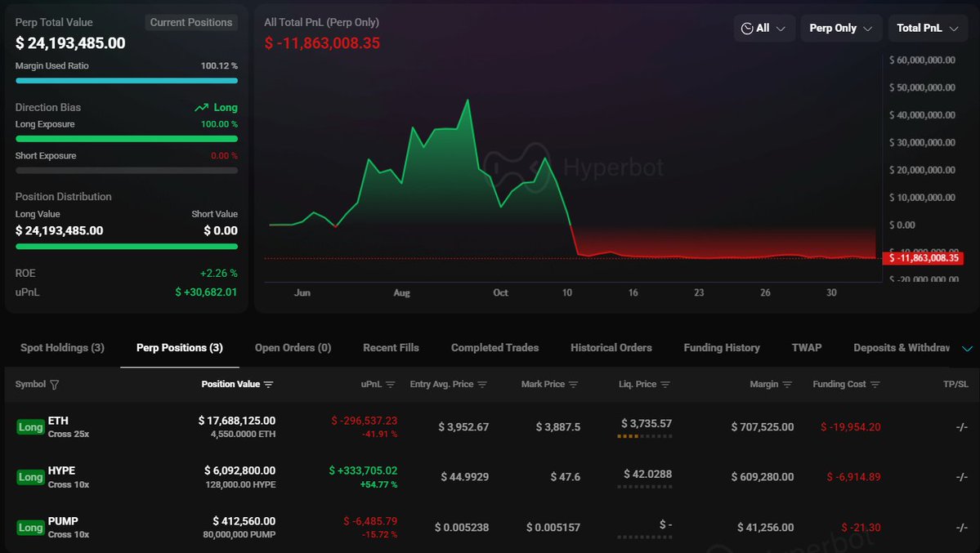Sort by Entry Avg. Price icon

tap(482, 384)
